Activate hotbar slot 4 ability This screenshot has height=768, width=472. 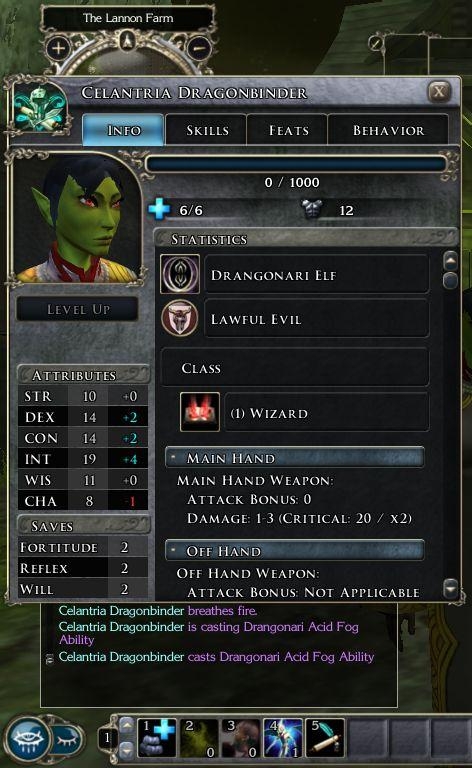(283, 738)
